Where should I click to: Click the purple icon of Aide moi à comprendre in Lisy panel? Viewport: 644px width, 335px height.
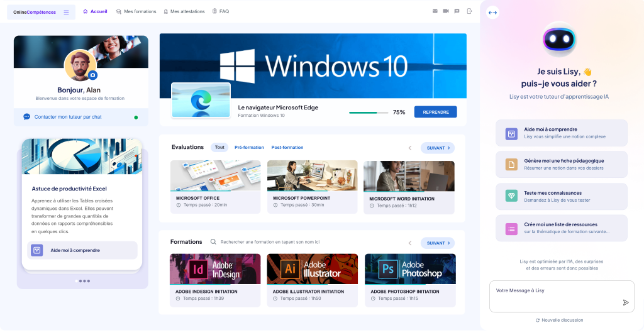pos(511,133)
